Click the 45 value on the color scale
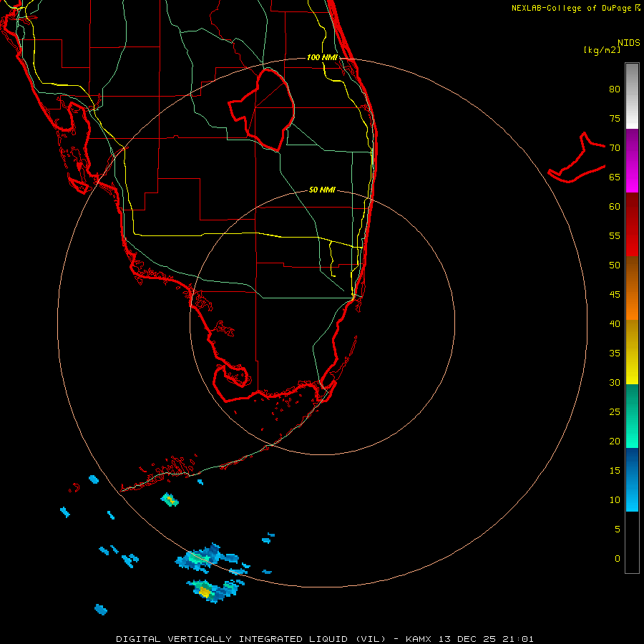Screen dimensions: 644x644 coord(615,295)
